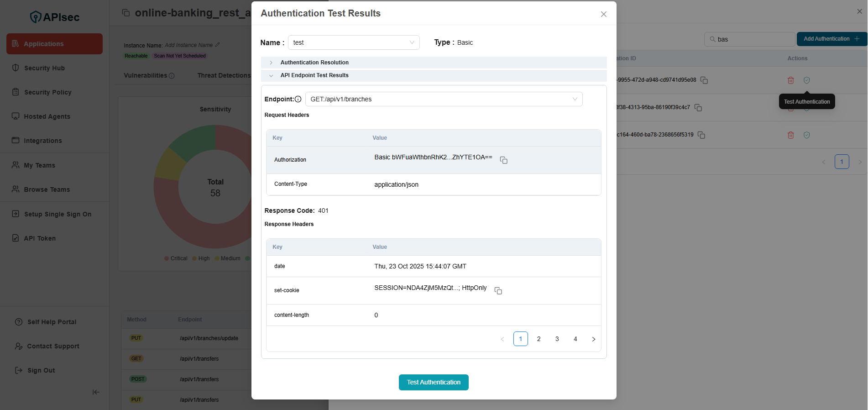Copy the Authorization header value
The height and width of the screenshot is (410, 868).
[503, 160]
